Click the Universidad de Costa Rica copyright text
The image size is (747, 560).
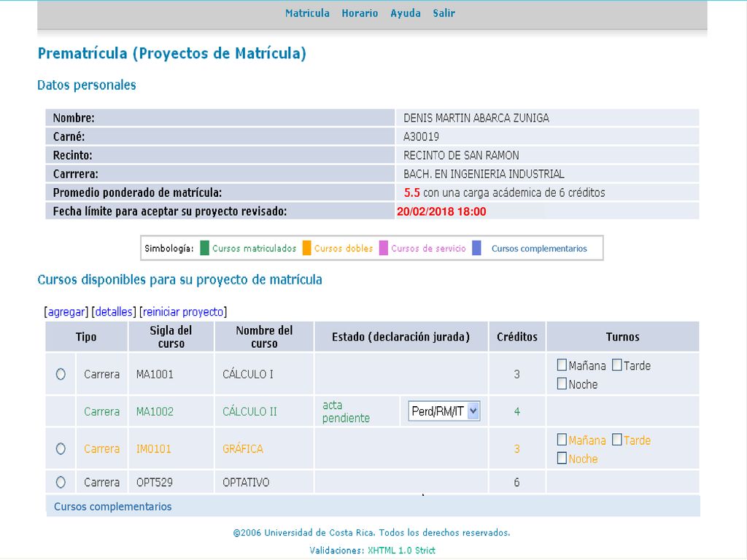click(x=371, y=532)
